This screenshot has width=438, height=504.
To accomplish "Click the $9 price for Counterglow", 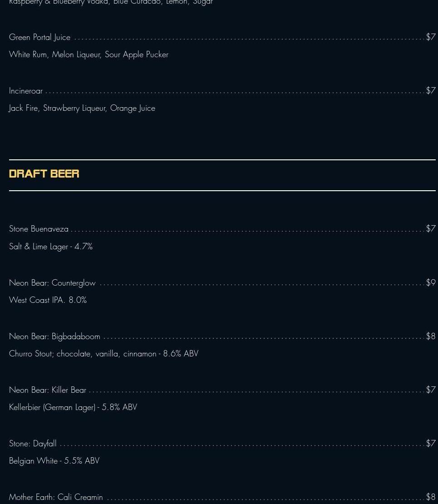I will pyautogui.click(x=430, y=283).
